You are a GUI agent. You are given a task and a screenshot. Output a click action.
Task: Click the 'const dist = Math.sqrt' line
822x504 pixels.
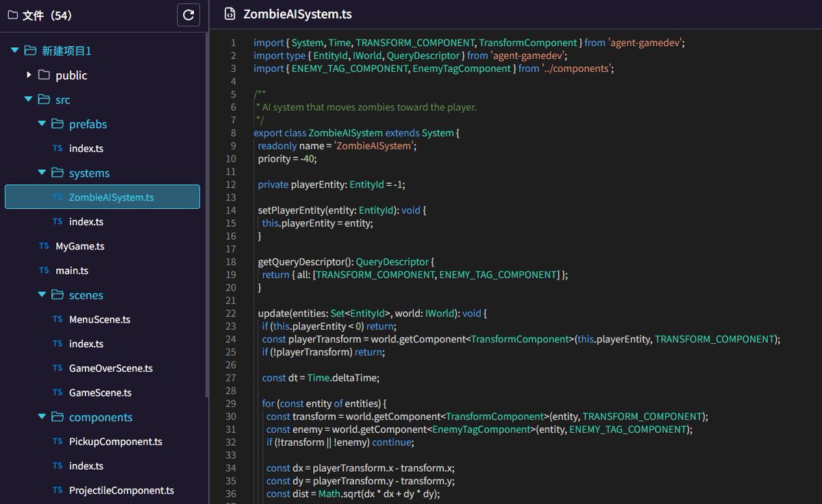point(353,493)
